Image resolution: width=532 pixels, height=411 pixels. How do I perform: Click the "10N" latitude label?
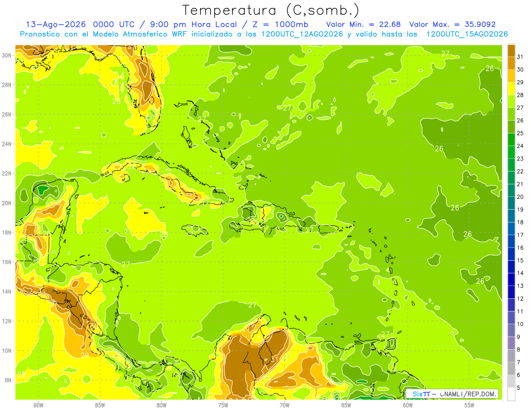tap(7, 350)
